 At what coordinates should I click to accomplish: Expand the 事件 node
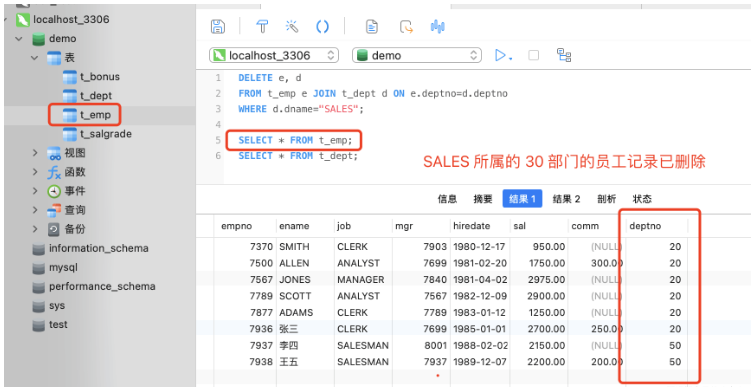click(35, 191)
